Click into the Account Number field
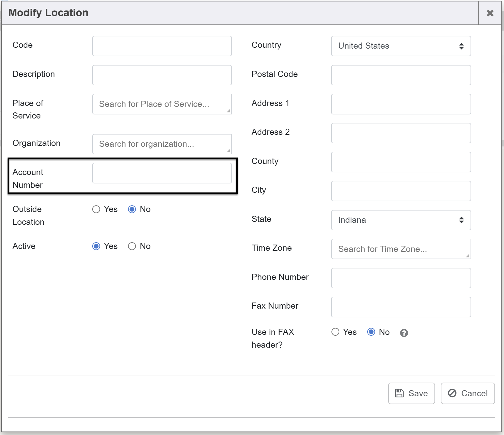Image resolution: width=504 pixels, height=435 pixels. [162, 173]
